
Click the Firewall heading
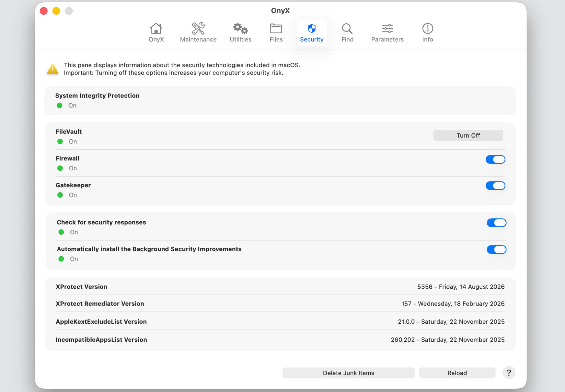point(68,158)
